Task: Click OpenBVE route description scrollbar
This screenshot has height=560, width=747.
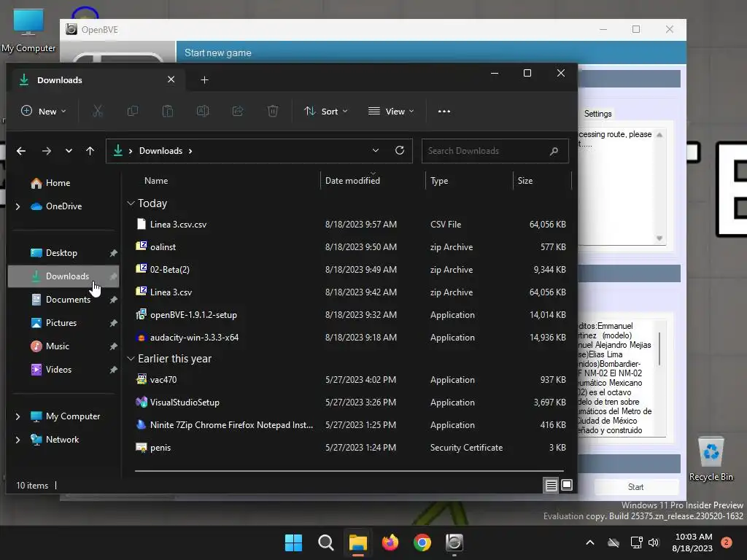Action: pos(659,349)
